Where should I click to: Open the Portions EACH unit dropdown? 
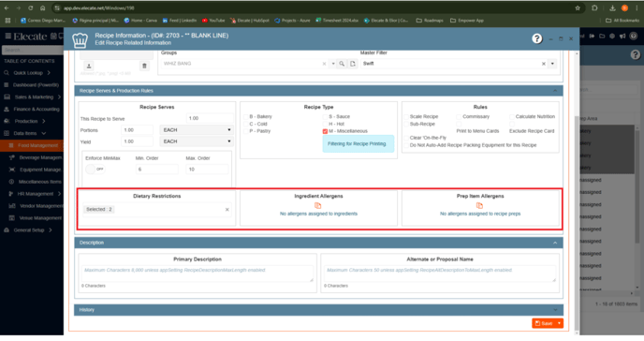coord(197,130)
